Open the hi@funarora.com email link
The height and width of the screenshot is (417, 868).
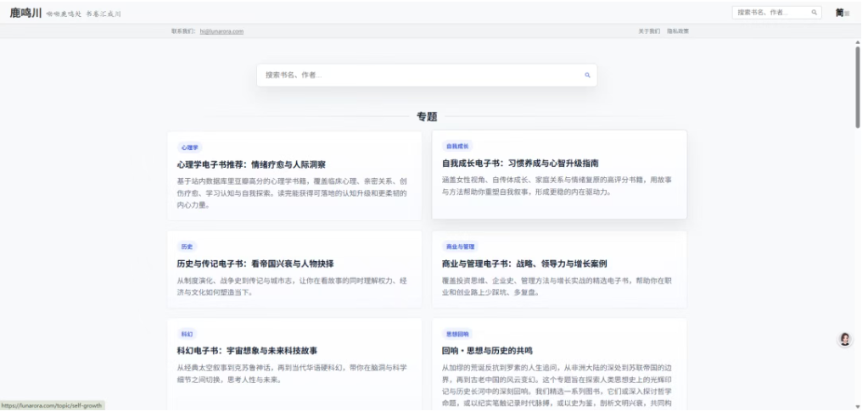(221, 31)
